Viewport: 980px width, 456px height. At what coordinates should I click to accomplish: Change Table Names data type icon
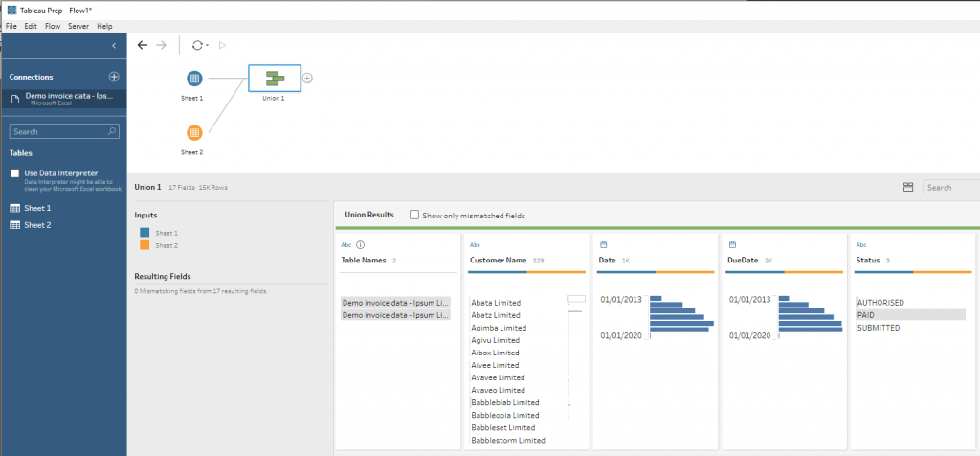(346, 245)
